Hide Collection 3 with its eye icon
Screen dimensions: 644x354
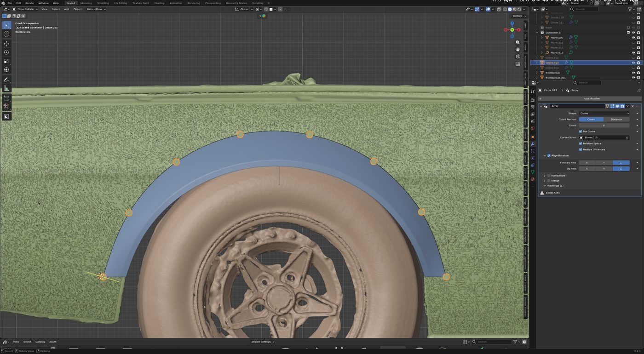pyautogui.click(x=633, y=33)
